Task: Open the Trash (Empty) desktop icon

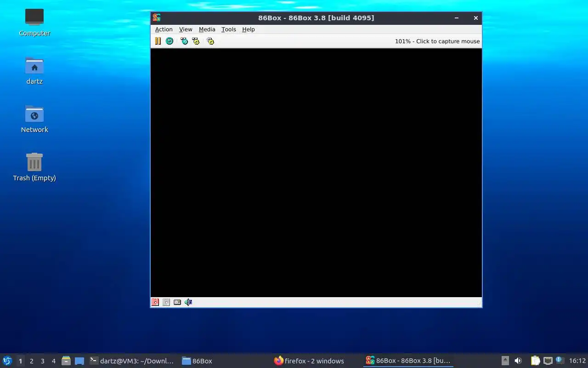Action: [34, 167]
